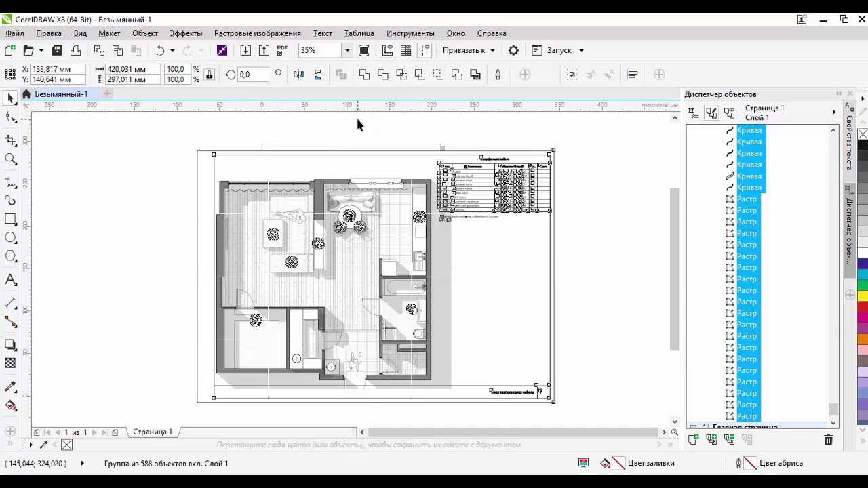Open the Undo history dropdown arrow
The image size is (868, 488).
tap(172, 50)
